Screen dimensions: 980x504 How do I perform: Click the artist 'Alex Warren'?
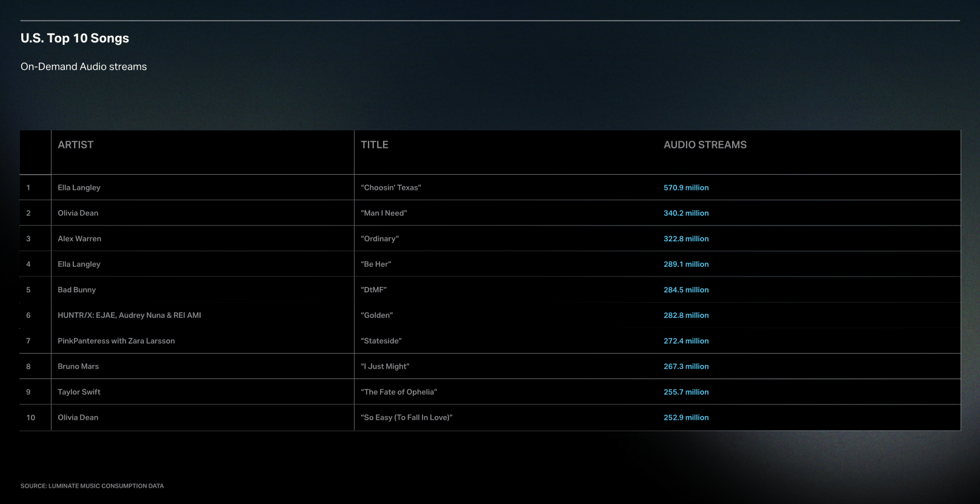click(x=79, y=238)
